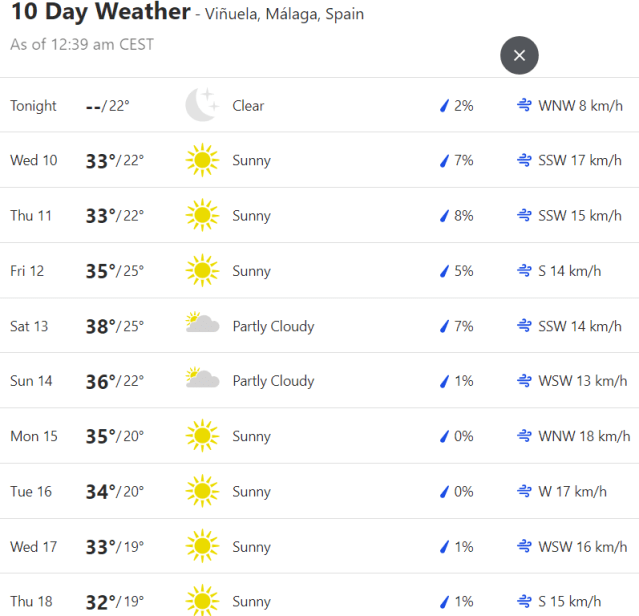The width and height of the screenshot is (639, 616).
Task: Click the raindrop icon for Thu 11
Action: coord(444,216)
